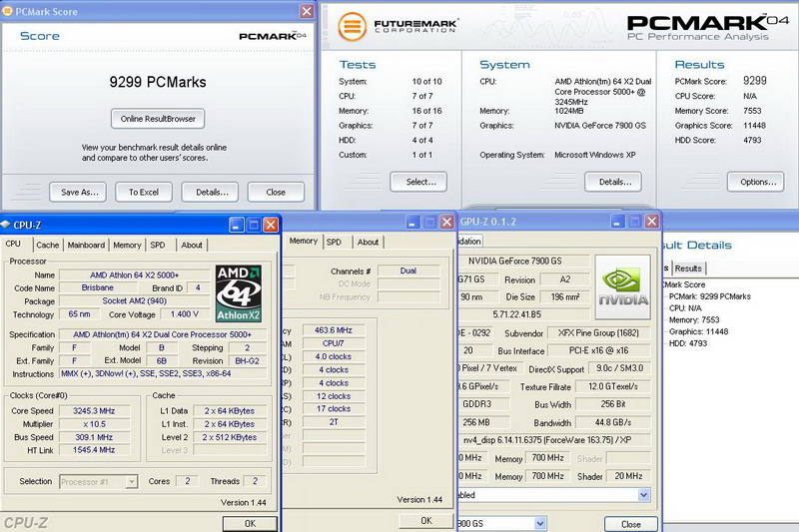Click the Die Size 196 mm² field
This screenshot has width=799, height=532.
point(565,296)
